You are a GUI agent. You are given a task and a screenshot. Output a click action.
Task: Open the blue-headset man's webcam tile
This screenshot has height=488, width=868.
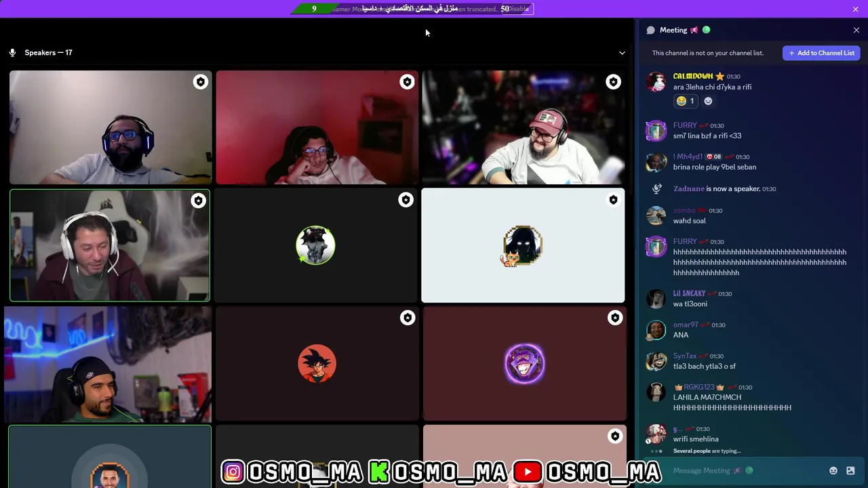[x=111, y=127]
